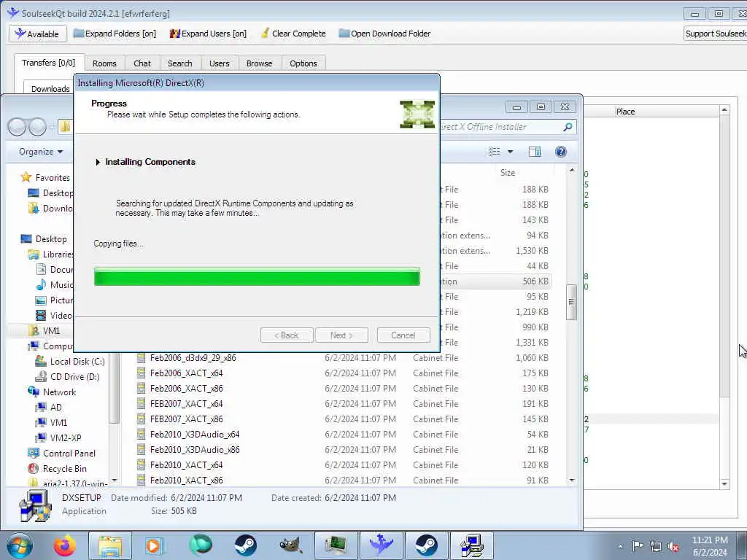Select Network in navigation pane
This screenshot has width=747, height=560.
tap(52, 392)
